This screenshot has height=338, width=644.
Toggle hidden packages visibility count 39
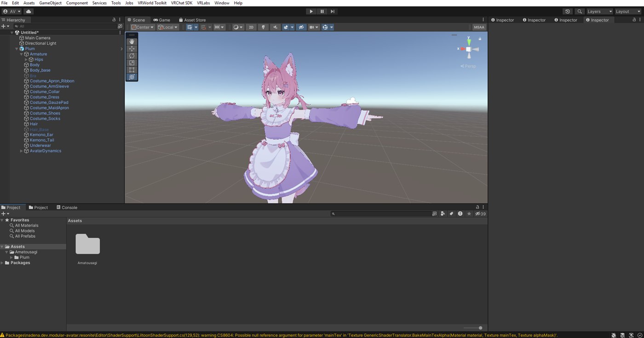tap(480, 214)
